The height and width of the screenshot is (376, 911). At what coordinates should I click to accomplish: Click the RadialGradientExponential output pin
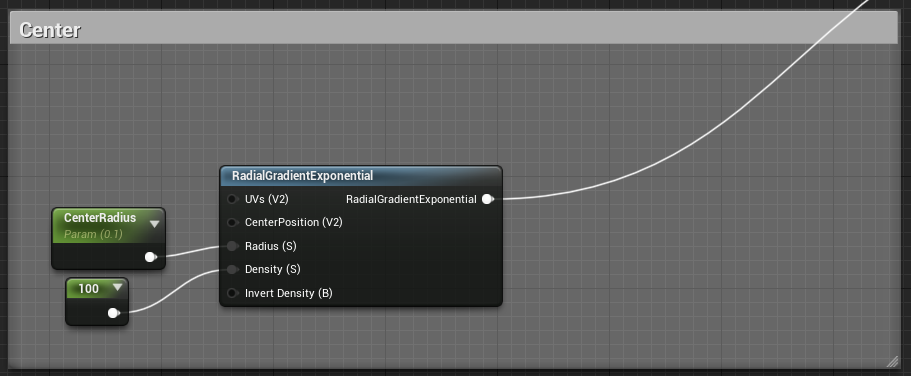coord(488,199)
